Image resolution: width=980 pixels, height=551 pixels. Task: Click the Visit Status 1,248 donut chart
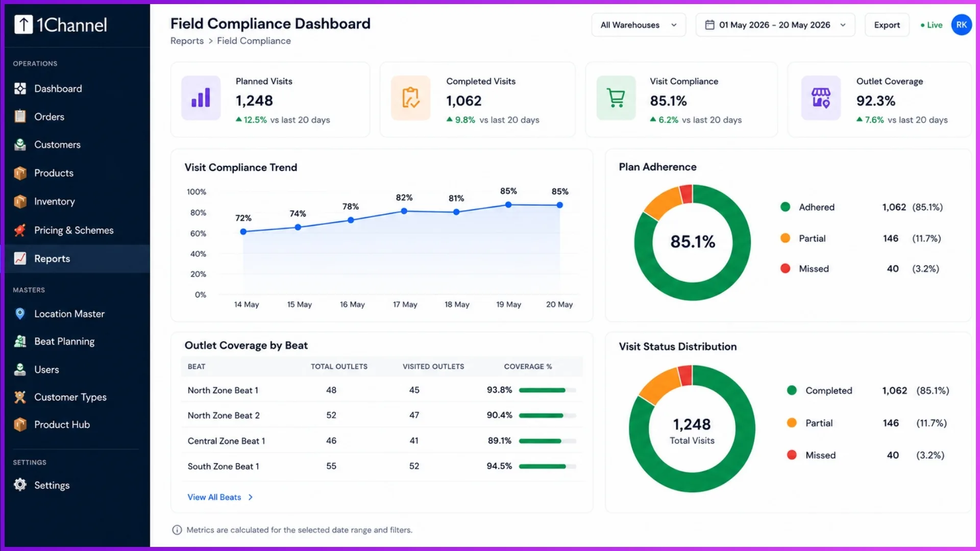692,429
